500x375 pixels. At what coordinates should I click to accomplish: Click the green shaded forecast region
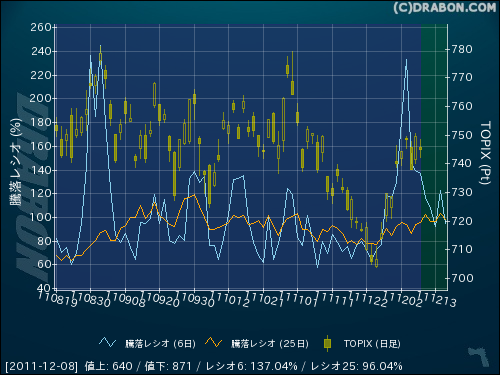[434, 157]
